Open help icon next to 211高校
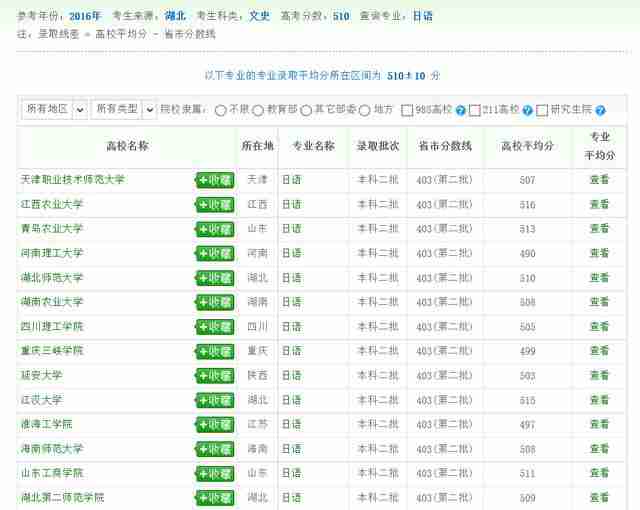The width and height of the screenshot is (640, 510). point(527,110)
